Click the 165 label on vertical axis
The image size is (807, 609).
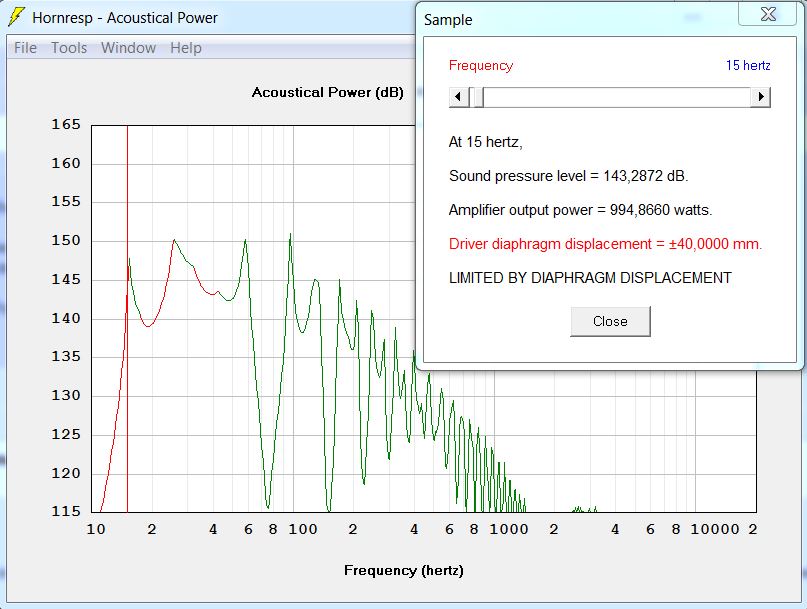(x=66, y=125)
